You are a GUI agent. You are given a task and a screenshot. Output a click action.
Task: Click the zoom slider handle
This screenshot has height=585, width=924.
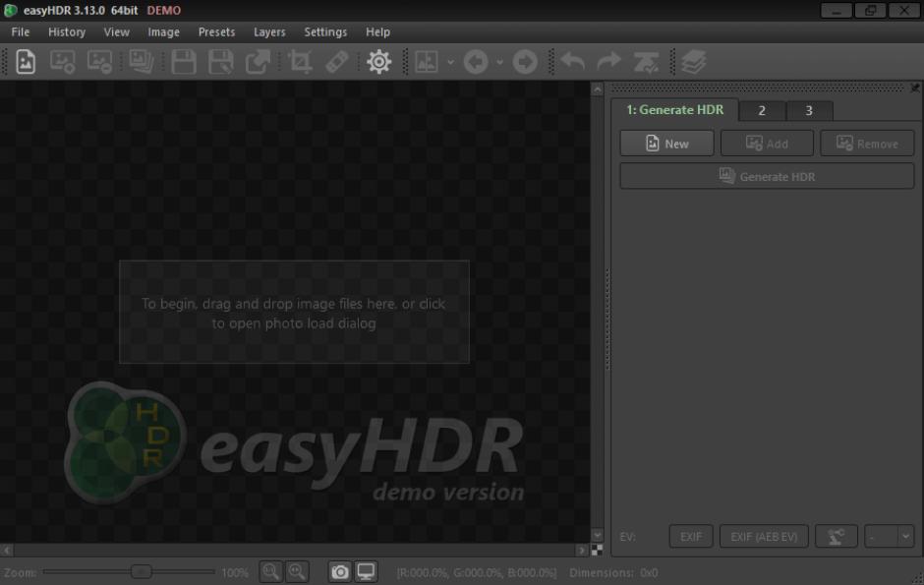click(x=141, y=571)
